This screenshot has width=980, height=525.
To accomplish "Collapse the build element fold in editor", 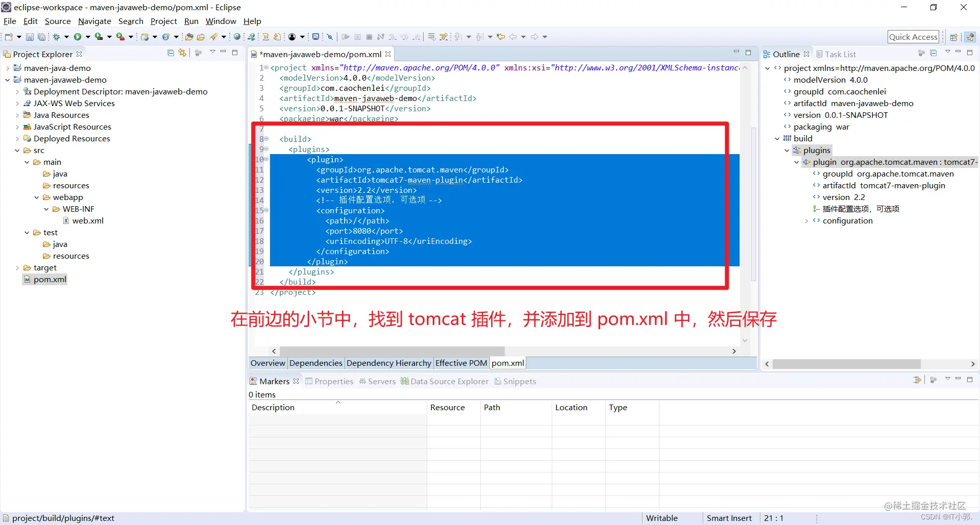I will pos(266,139).
